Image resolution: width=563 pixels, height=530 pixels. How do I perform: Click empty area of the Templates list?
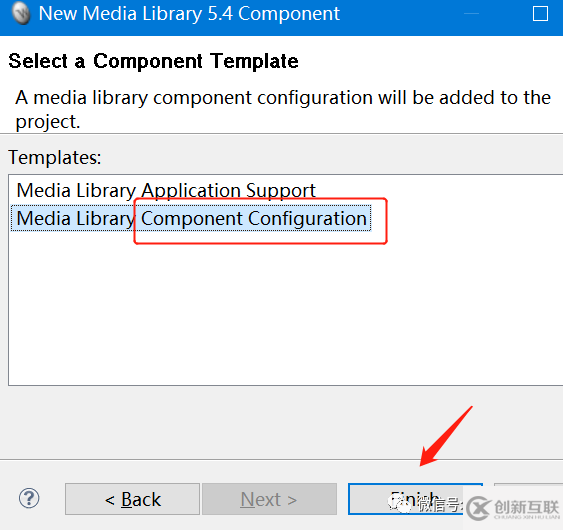285,309
